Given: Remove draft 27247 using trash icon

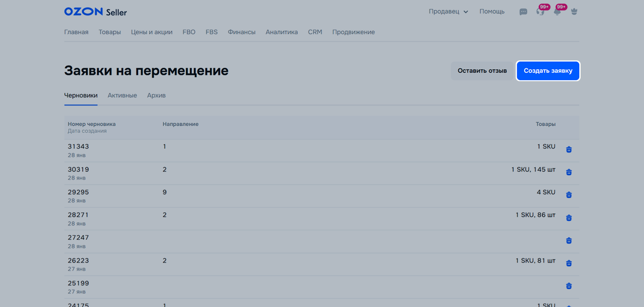Looking at the screenshot, I should (569, 241).
